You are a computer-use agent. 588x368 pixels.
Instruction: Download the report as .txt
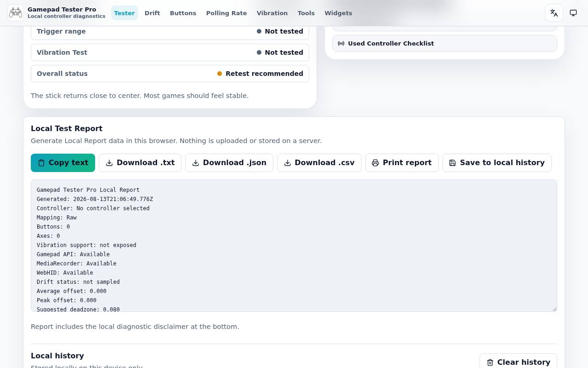coord(140,163)
